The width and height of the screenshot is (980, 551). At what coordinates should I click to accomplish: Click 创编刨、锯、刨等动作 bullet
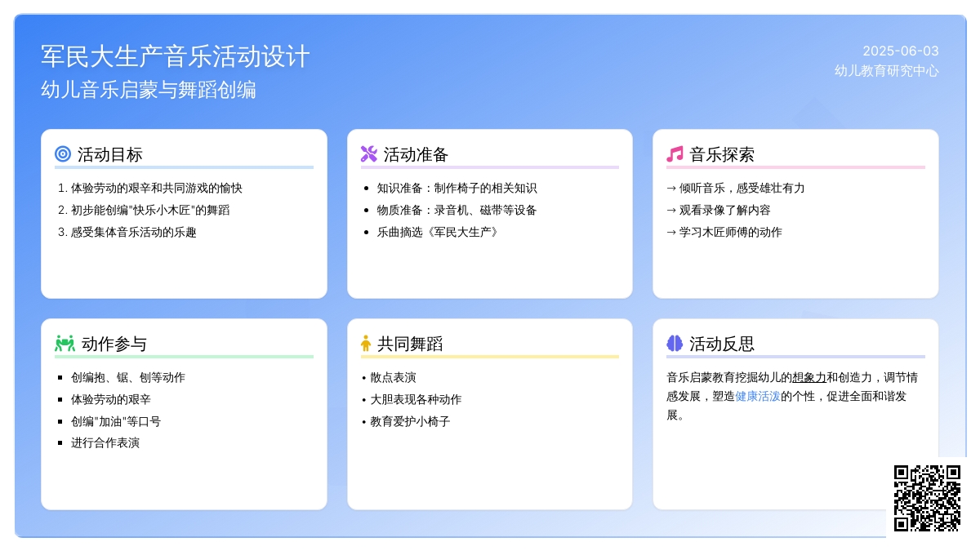128,377
